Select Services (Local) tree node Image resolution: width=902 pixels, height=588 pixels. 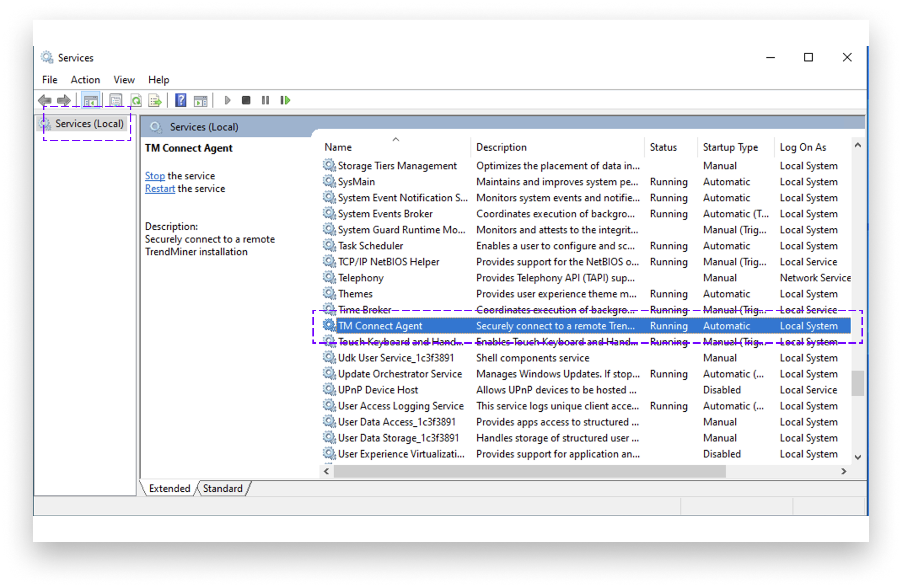[89, 124]
